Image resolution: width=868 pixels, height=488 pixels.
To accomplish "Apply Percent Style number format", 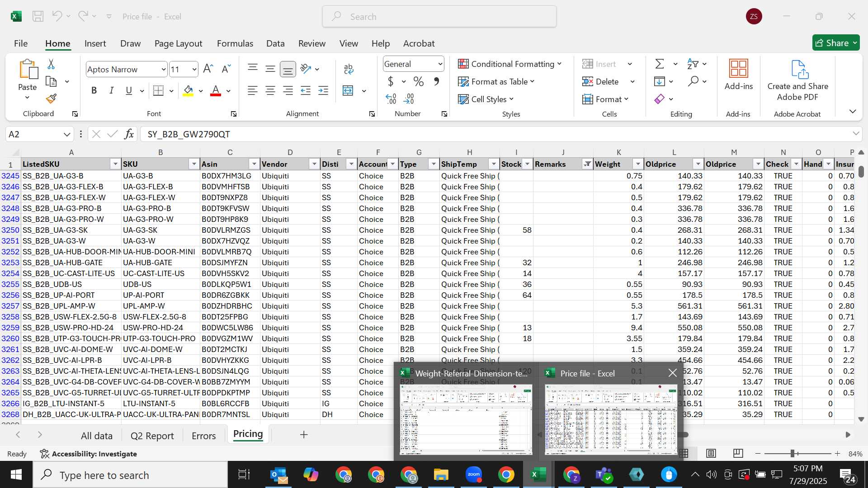I will pyautogui.click(x=419, y=82).
